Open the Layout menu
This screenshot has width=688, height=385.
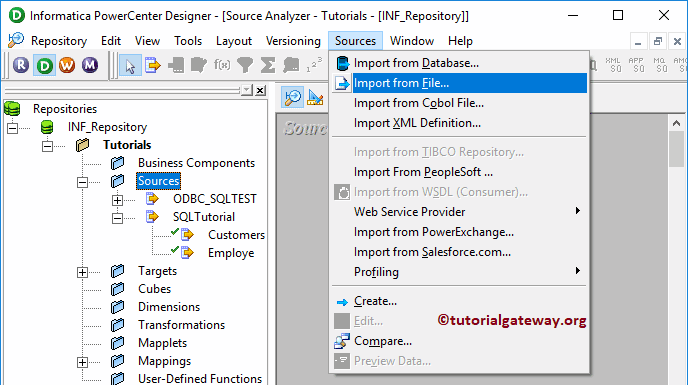233,41
